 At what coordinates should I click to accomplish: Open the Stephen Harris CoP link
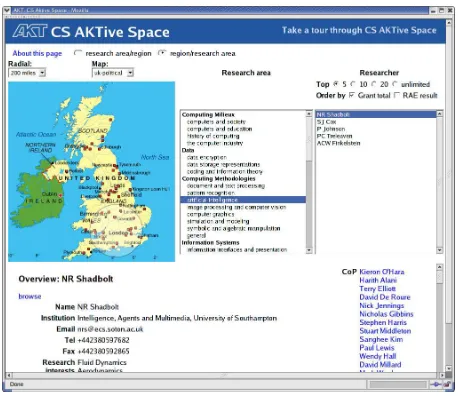383,323
